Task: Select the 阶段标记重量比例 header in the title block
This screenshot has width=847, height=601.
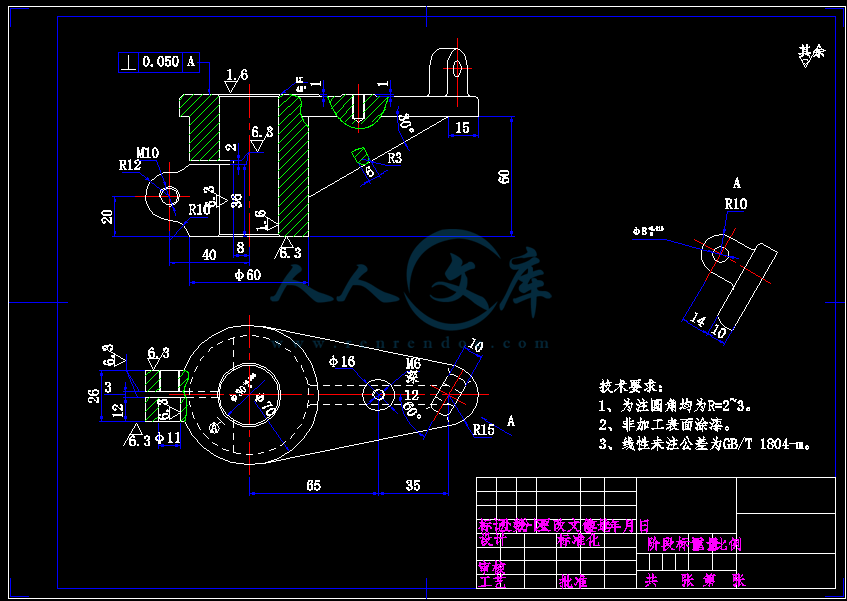Action: click(x=694, y=544)
